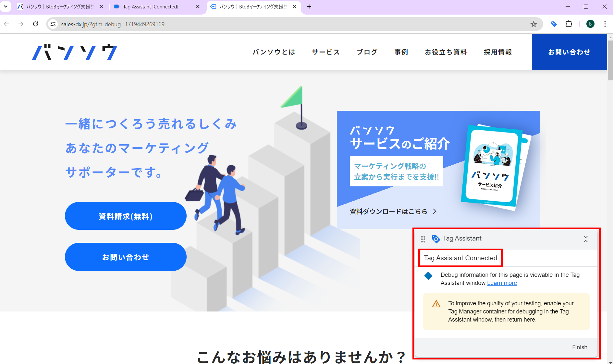Image resolution: width=613 pixels, height=364 pixels.
Task: Open the Extensions puzzle icon
Action: point(569,24)
